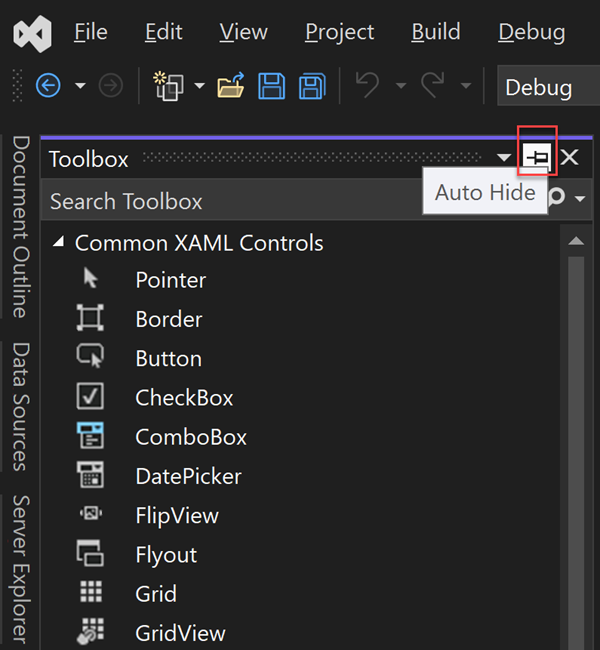Toggle Auto Hide pin on Toolbox
The height and width of the screenshot is (650, 600).
coord(537,157)
